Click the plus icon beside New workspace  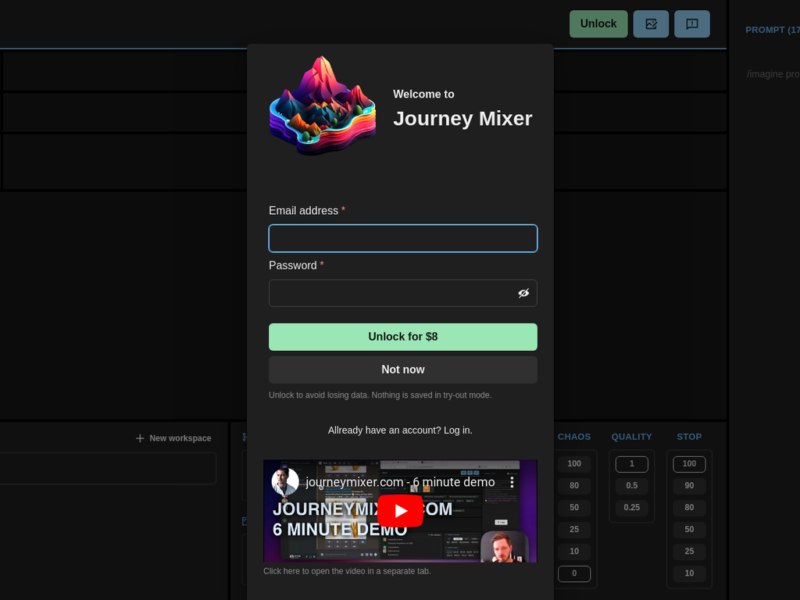pos(140,438)
